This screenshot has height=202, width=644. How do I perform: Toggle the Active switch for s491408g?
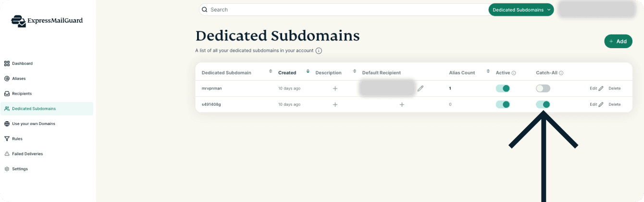[503, 104]
